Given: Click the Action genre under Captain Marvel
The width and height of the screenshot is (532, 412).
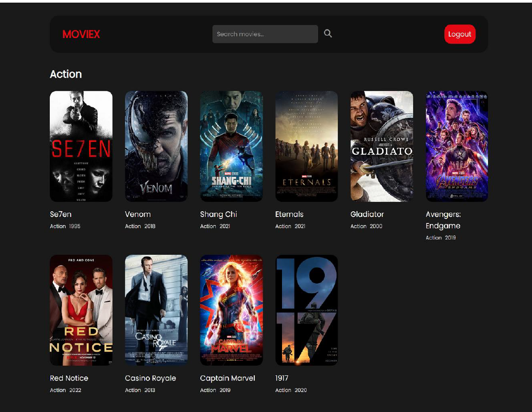Looking at the screenshot, I should tap(208, 390).
